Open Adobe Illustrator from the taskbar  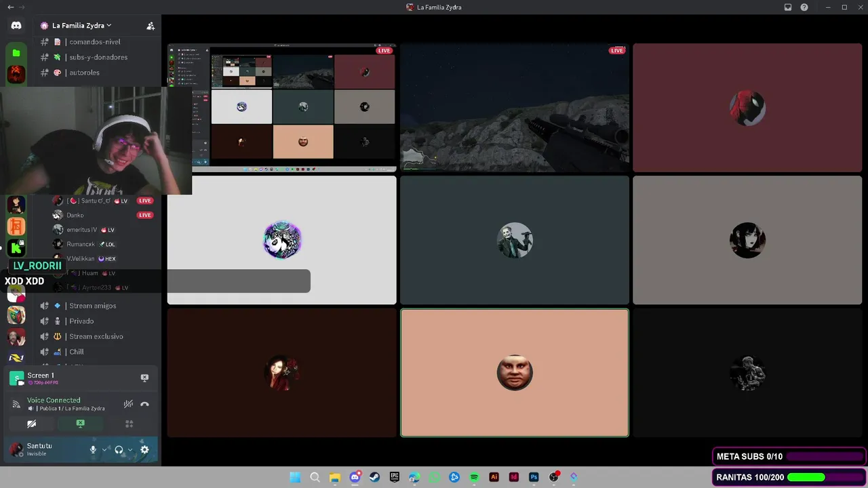point(494,477)
